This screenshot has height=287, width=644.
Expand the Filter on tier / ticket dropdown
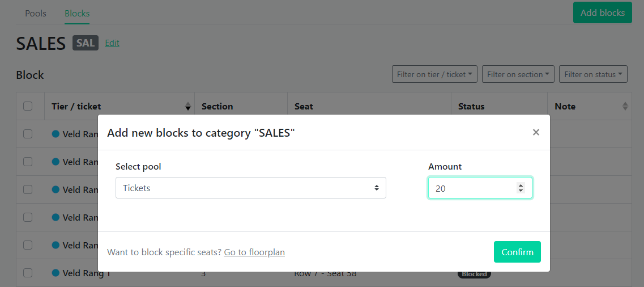434,74
